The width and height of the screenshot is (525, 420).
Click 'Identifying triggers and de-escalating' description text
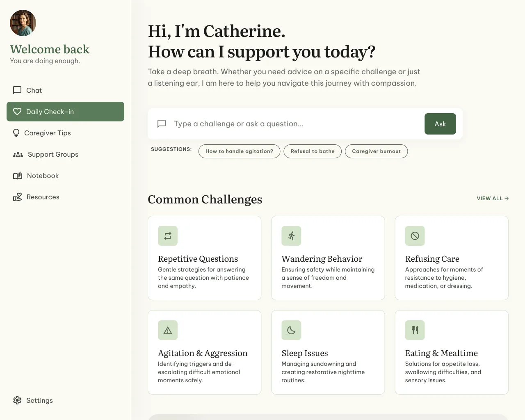[x=199, y=372]
